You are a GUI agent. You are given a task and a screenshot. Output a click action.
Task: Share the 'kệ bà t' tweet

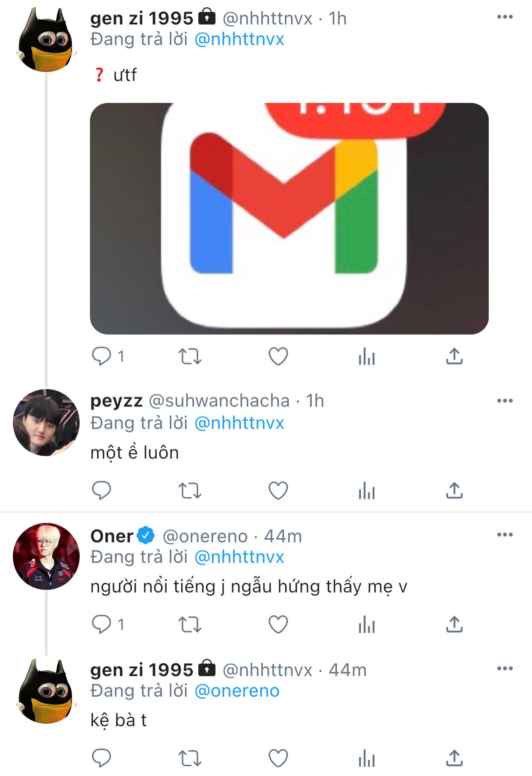454,758
